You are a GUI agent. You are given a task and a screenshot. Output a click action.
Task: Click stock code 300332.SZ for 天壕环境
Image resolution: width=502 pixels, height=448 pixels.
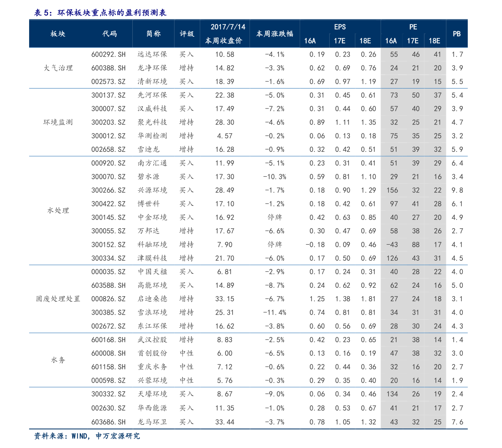tap(108, 394)
